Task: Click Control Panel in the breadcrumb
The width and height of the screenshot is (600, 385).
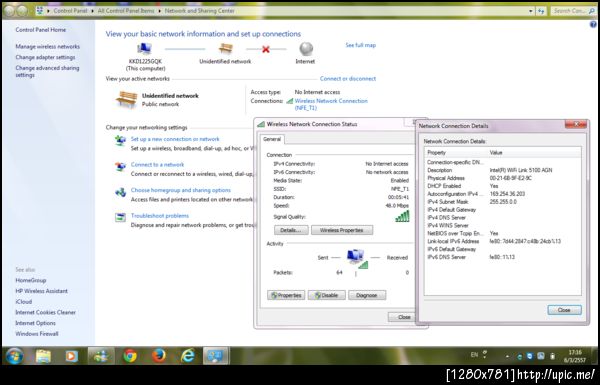Action: [70, 11]
